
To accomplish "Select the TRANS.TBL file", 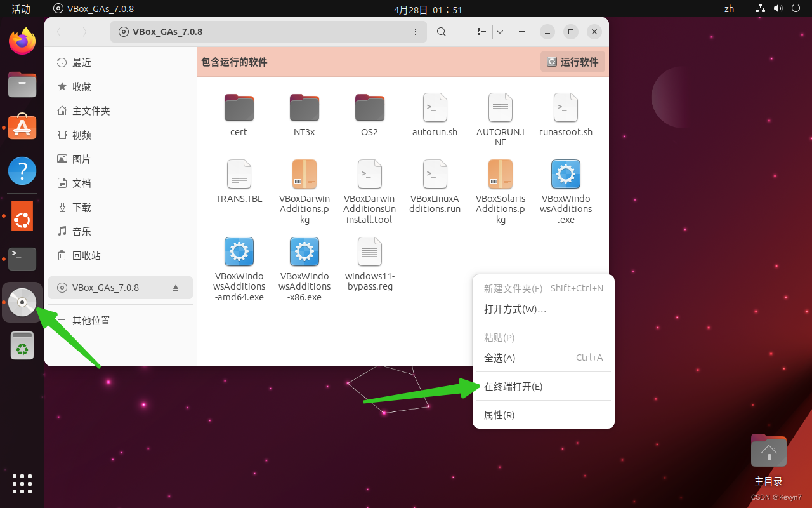I will pyautogui.click(x=239, y=182).
